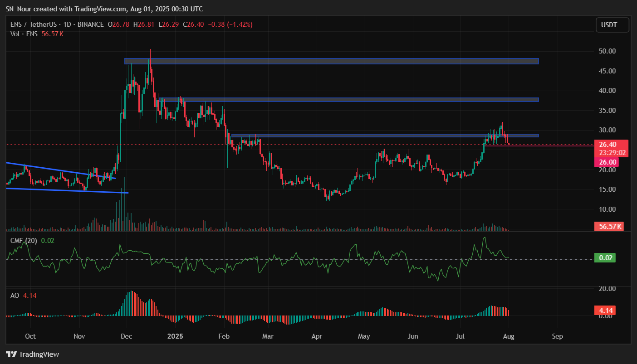Click the green 0.02 CMF value tag
The image size is (637, 364).
point(607,258)
